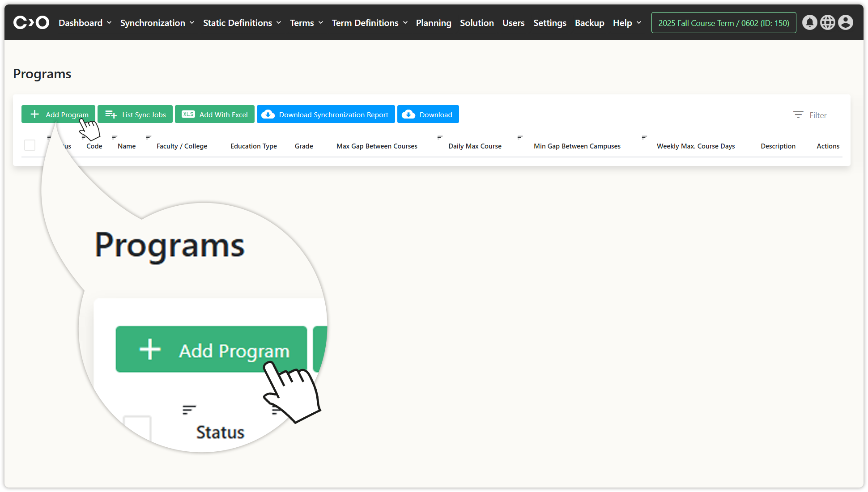Screen dimensions: 868x492
Task: Select the 2025 Fall Course Term selector
Action: point(723,23)
